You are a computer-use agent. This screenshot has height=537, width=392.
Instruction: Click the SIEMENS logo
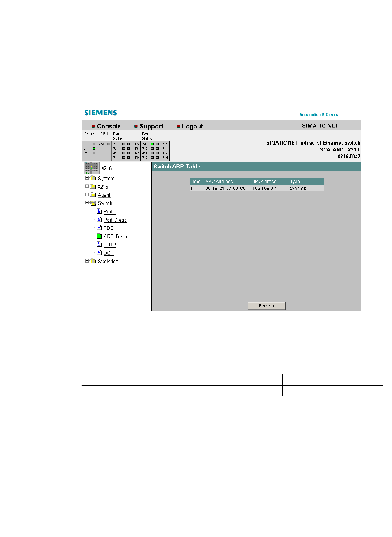pos(101,113)
